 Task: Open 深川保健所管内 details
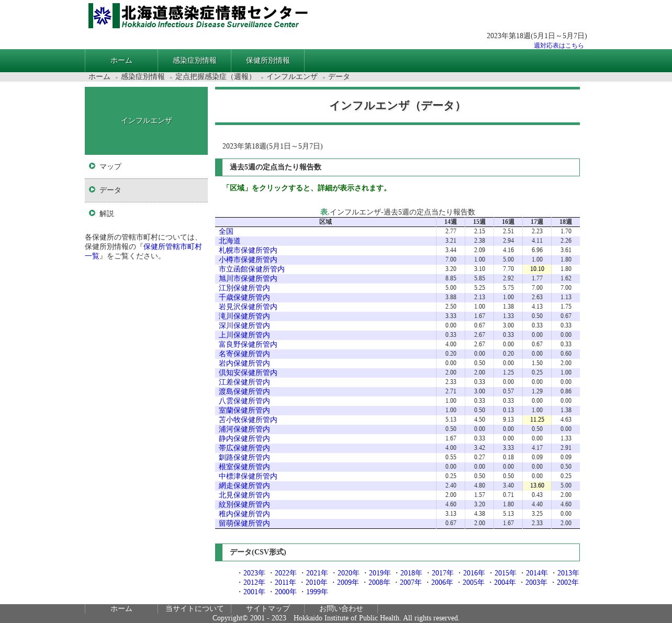coord(244,325)
